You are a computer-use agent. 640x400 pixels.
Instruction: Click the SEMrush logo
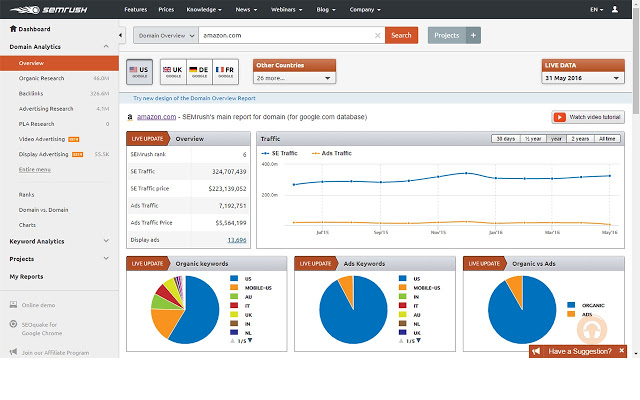pos(49,9)
